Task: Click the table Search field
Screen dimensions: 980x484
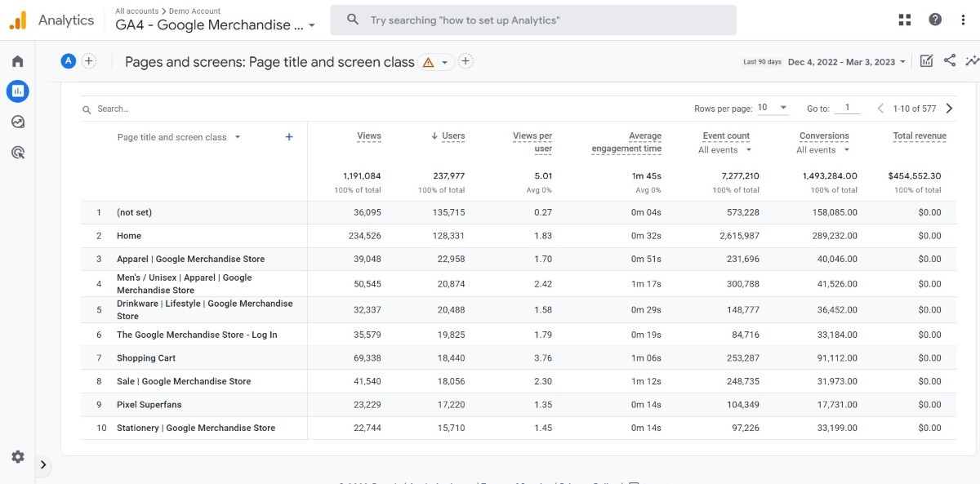Action: [x=114, y=109]
